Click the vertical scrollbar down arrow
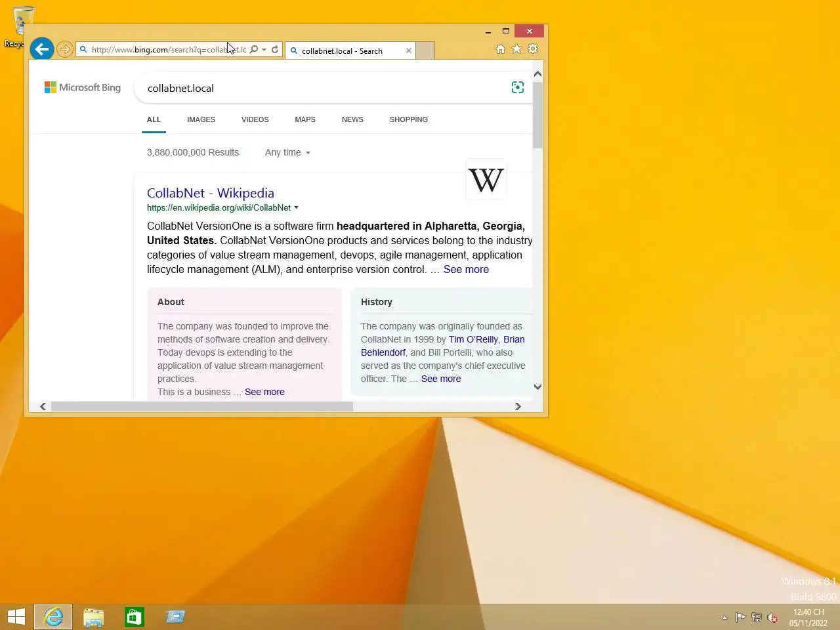The width and height of the screenshot is (840, 630). click(537, 387)
